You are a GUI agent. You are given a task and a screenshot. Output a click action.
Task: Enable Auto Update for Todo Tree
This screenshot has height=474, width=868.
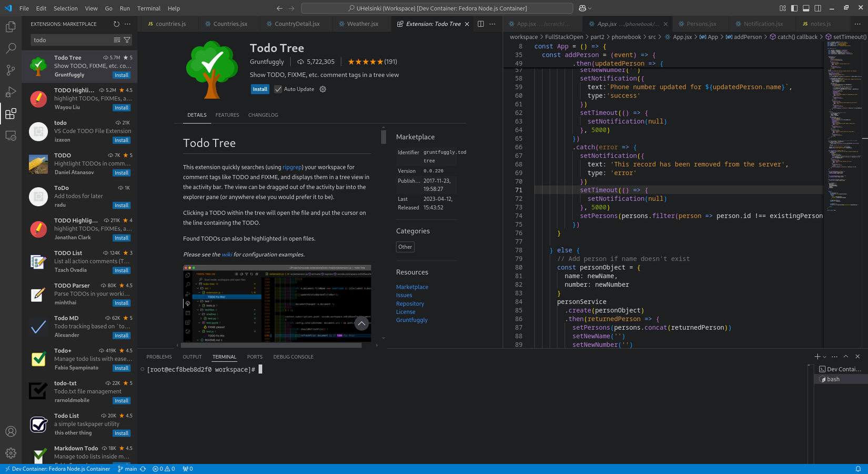[x=278, y=89]
